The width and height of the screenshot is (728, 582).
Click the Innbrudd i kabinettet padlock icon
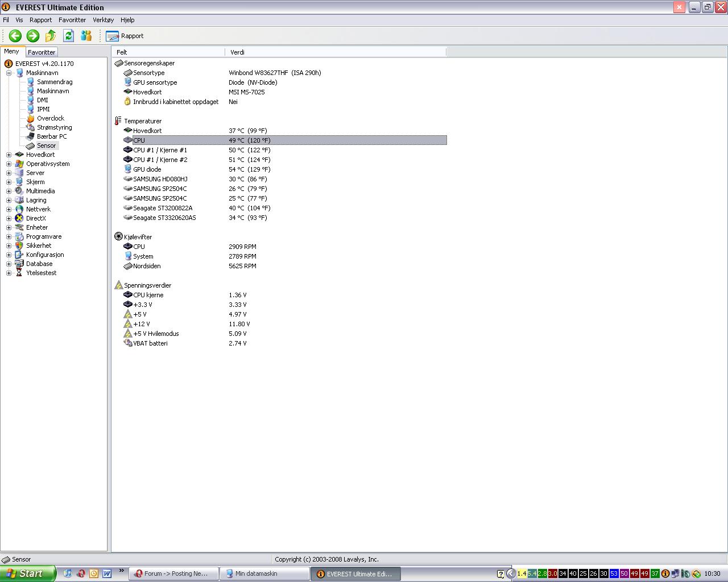click(x=127, y=102)
